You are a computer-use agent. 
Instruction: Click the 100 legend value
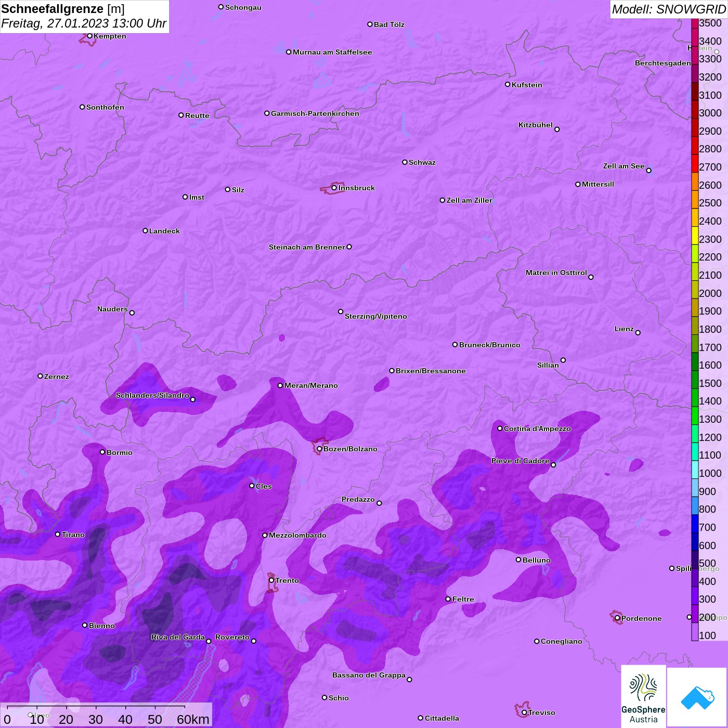[708, 635]
